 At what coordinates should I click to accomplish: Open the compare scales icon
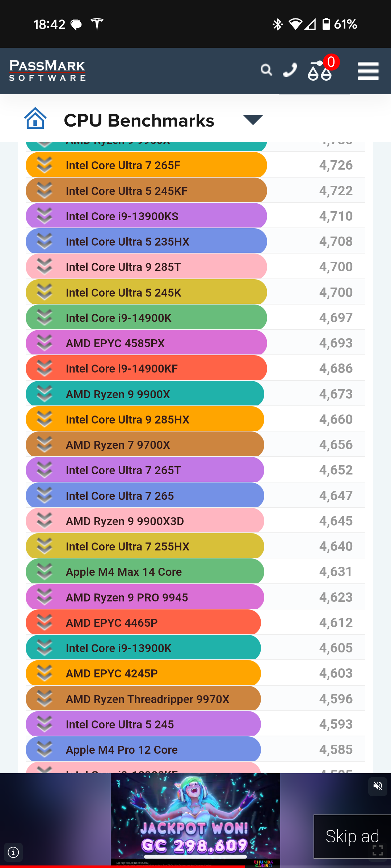click(320, 71)
